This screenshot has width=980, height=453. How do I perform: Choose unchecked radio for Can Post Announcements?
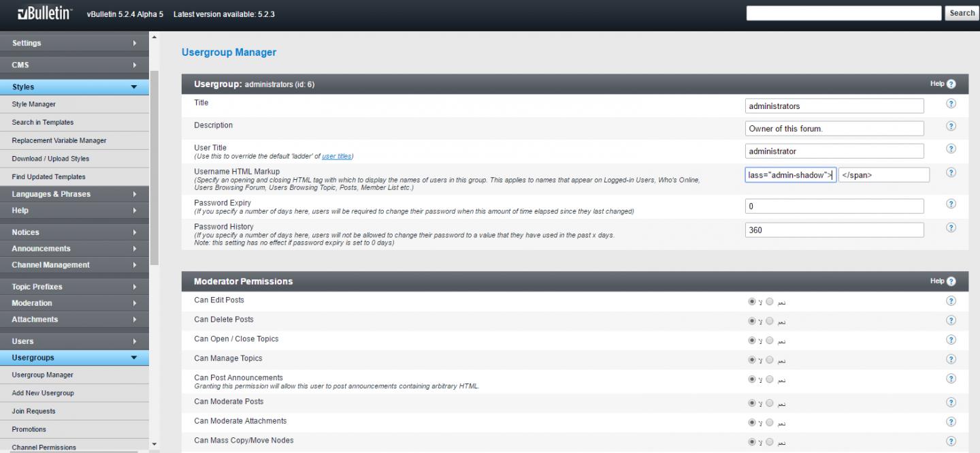coord(770,379)
